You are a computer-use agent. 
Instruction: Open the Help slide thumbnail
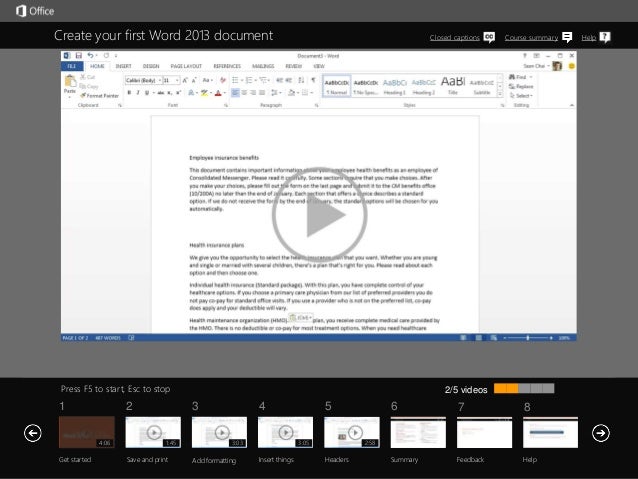(x=550, y=432)
